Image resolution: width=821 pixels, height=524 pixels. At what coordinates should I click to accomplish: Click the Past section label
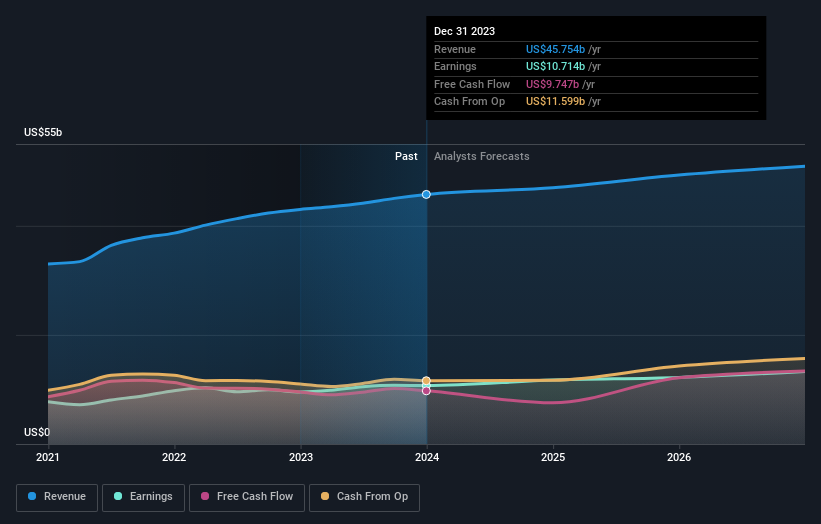click(406, 157)
